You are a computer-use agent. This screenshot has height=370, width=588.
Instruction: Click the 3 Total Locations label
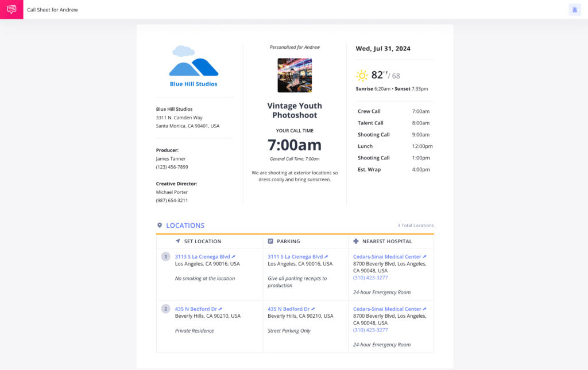coord(416,225)
